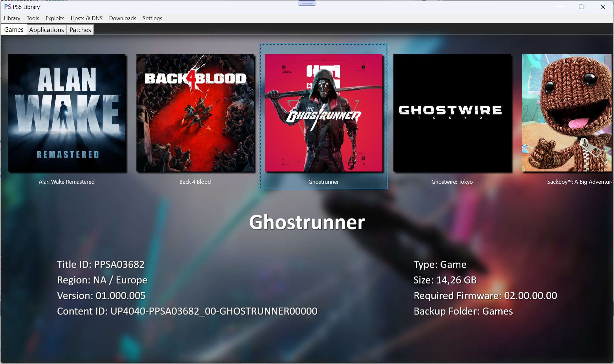Switch to the Patches tab
Screen dimensions: 614x364
(80, 30)
